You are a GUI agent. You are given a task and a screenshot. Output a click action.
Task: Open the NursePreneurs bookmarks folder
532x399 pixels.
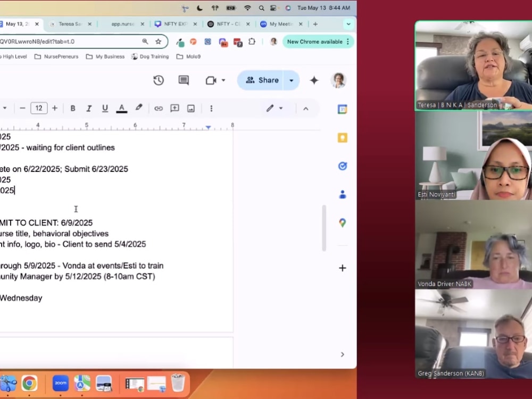[56, 57]
